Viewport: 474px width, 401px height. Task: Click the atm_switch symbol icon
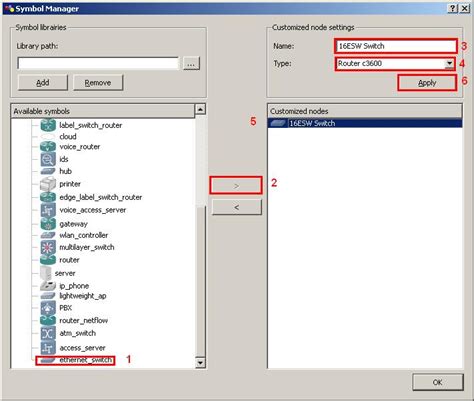point(48,333)
